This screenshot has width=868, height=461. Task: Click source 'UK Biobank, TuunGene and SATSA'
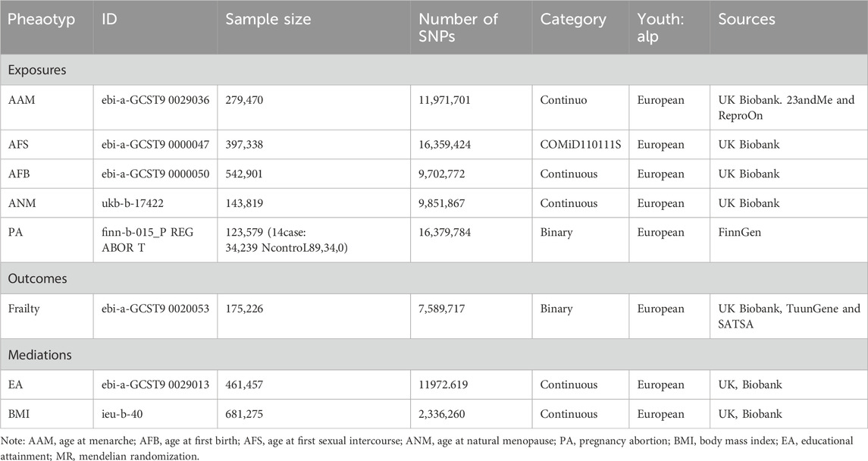[x=789, y=316]
